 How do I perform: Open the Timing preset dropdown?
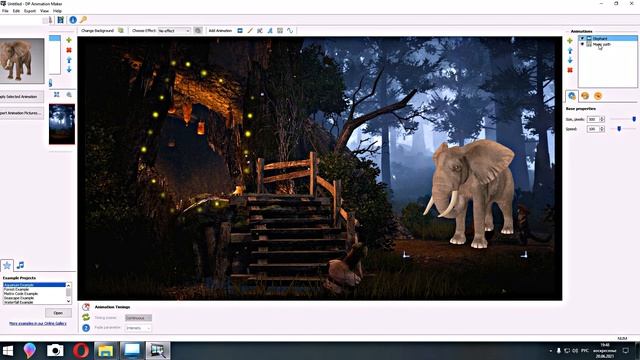tap(138, 318)
